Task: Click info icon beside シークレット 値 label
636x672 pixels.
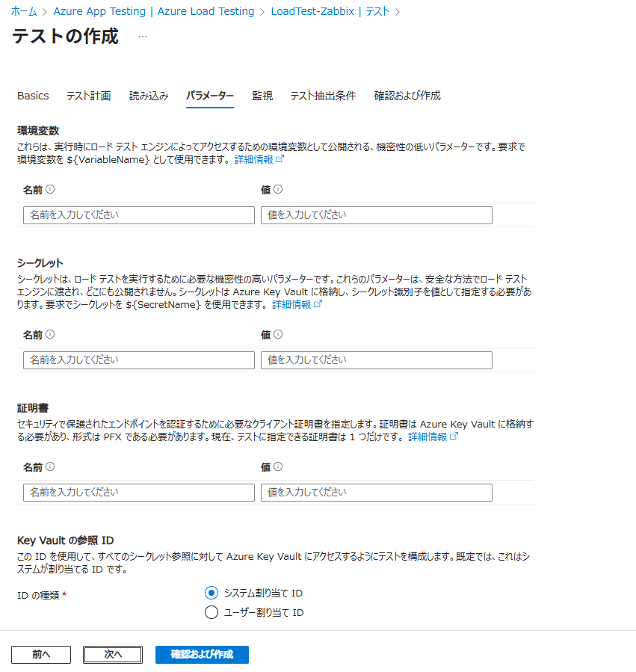Action: pyautogui.click(x=278, y=335)
